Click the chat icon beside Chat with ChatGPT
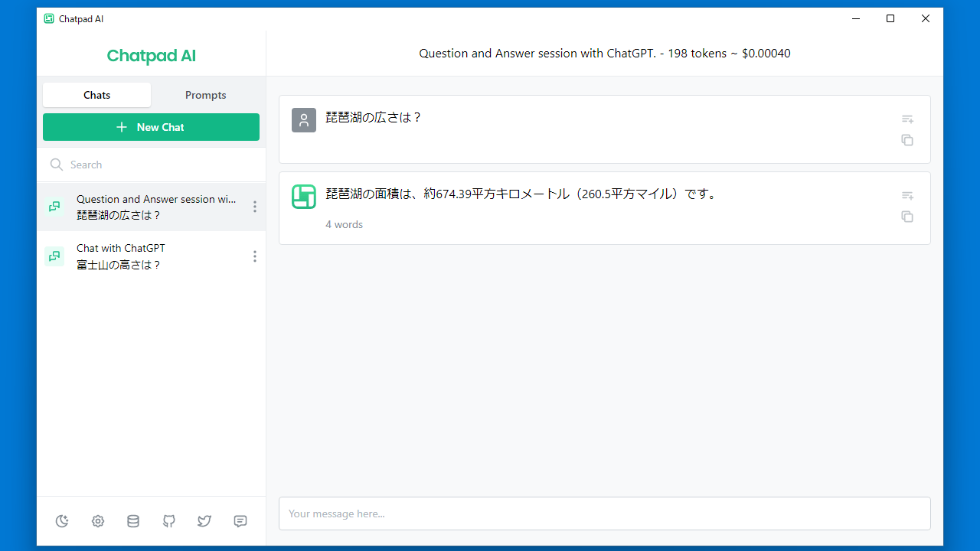This screenshot has height=551, width=980. pyautogui.click(x=54, y=256)
